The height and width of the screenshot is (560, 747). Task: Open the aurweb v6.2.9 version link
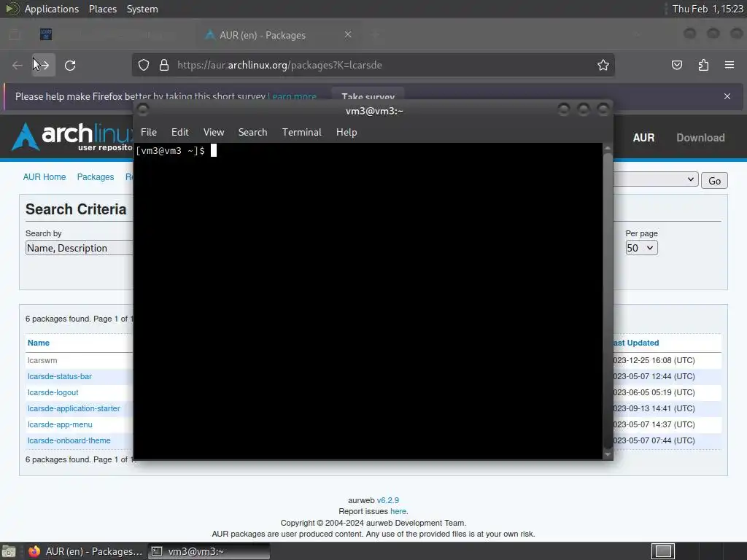388,500
